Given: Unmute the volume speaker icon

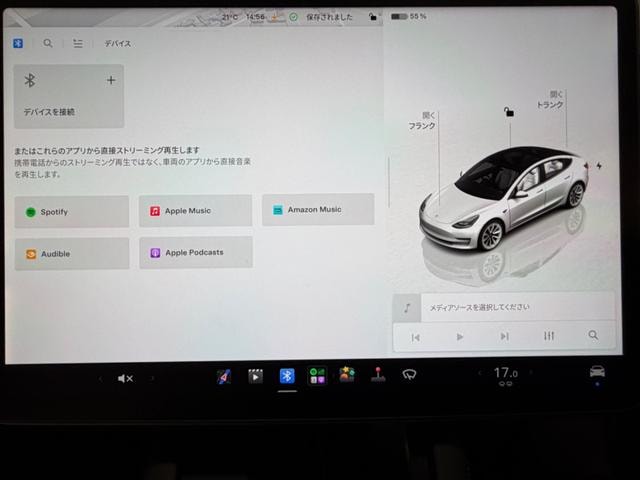Looking at the screenshot, I should (125, 379).
